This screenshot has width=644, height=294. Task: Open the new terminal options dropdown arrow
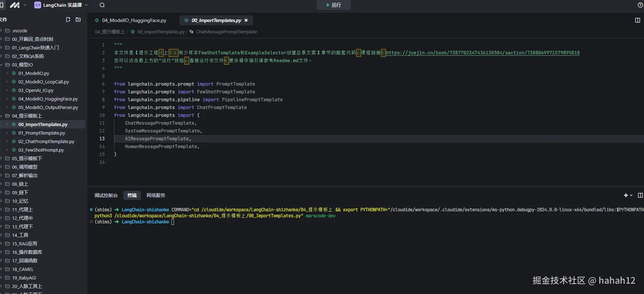click(x=631, y=195)
